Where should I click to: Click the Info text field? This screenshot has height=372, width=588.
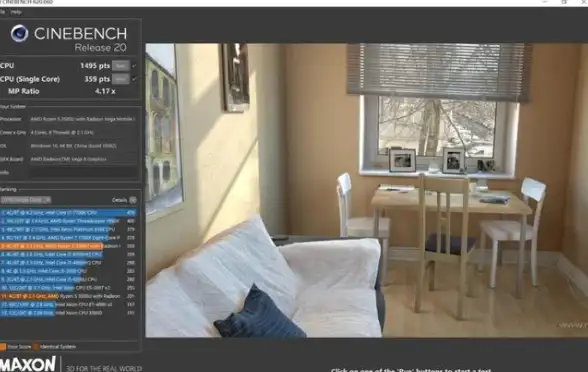[83, 172]
